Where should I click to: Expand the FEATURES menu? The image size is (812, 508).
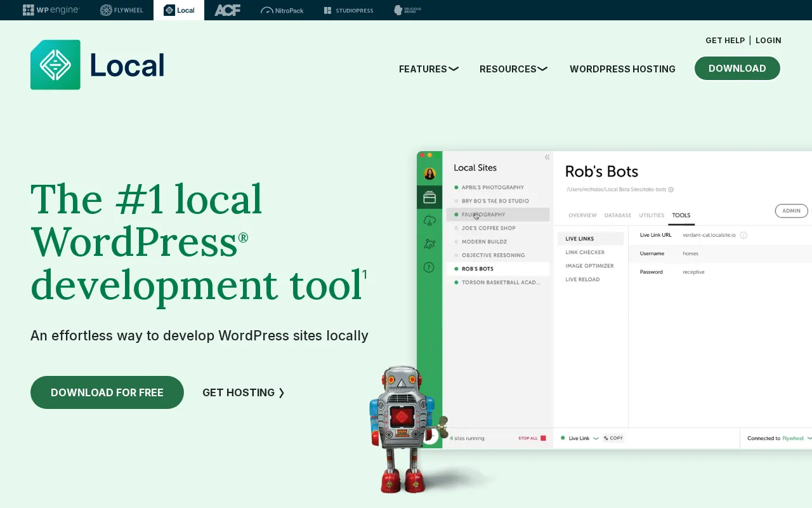(x=429, y=69)
